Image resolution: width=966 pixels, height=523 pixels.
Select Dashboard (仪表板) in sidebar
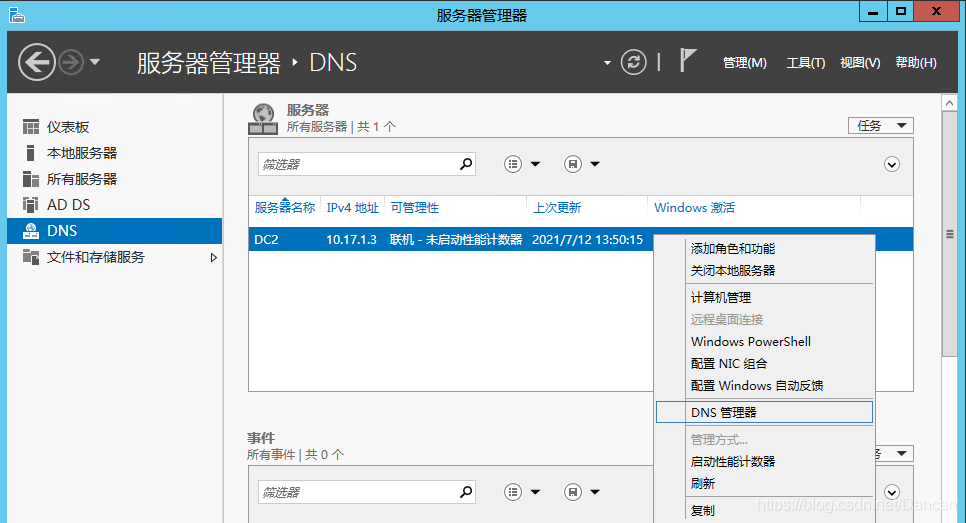[68, 127]
